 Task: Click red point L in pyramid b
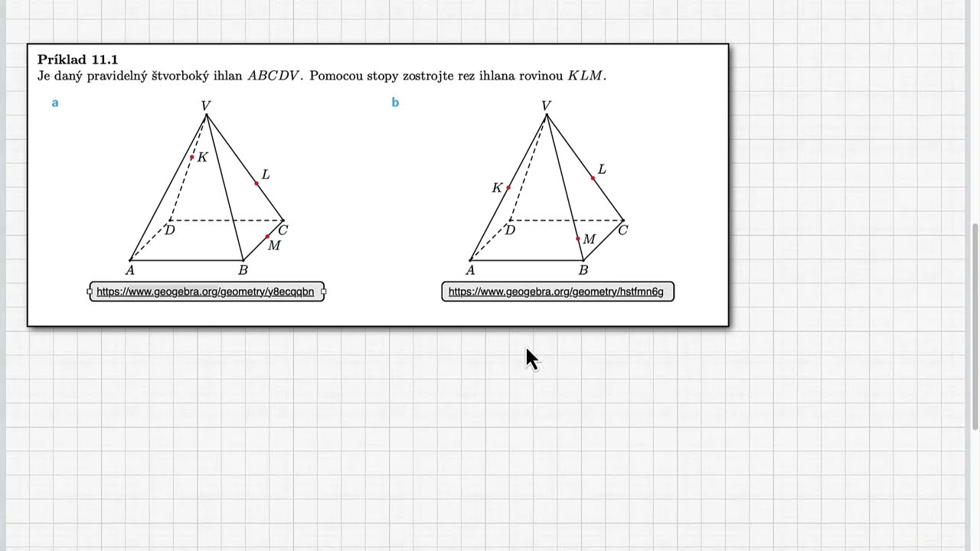click(593, 178)
